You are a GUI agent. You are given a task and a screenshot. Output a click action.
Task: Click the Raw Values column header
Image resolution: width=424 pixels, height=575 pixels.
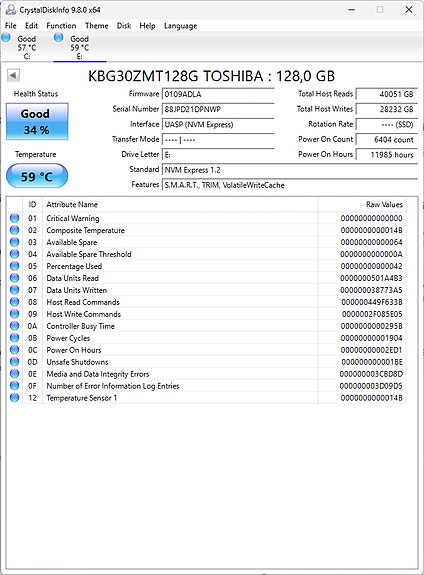(362, 205)
